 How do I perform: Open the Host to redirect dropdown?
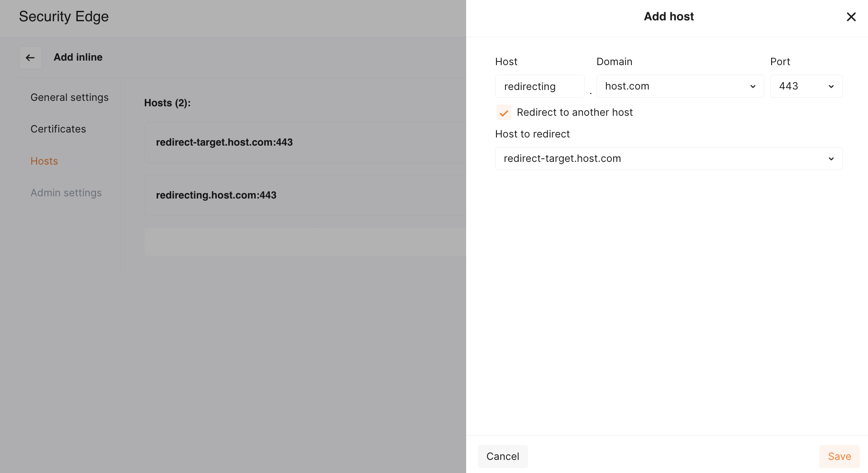point(668,159)
